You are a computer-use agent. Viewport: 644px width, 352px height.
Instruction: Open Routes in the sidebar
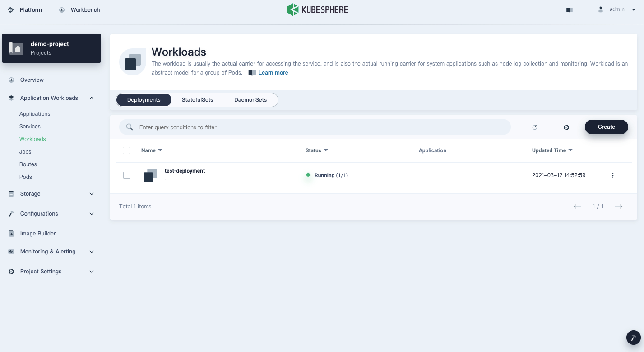28,164
